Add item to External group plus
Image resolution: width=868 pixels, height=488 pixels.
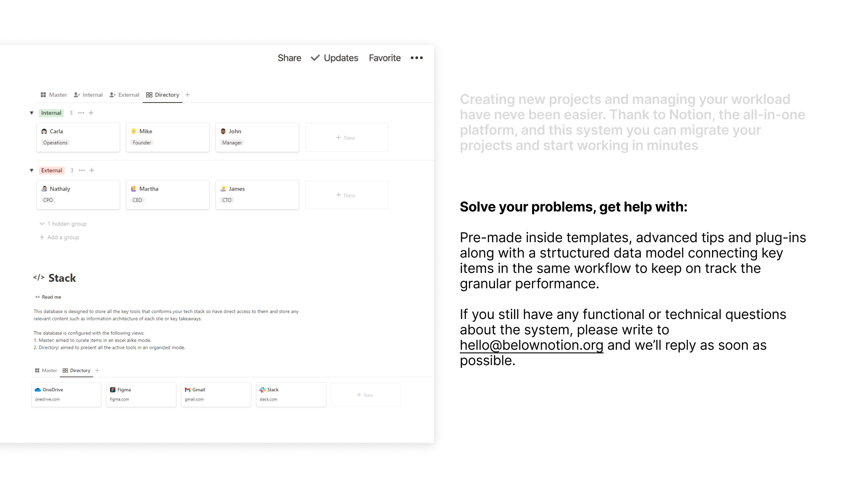click(x=92, y=170)
